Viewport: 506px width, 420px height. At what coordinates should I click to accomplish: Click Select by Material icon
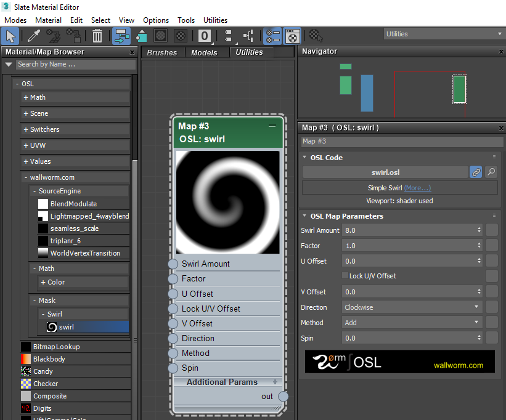(316, 36)
